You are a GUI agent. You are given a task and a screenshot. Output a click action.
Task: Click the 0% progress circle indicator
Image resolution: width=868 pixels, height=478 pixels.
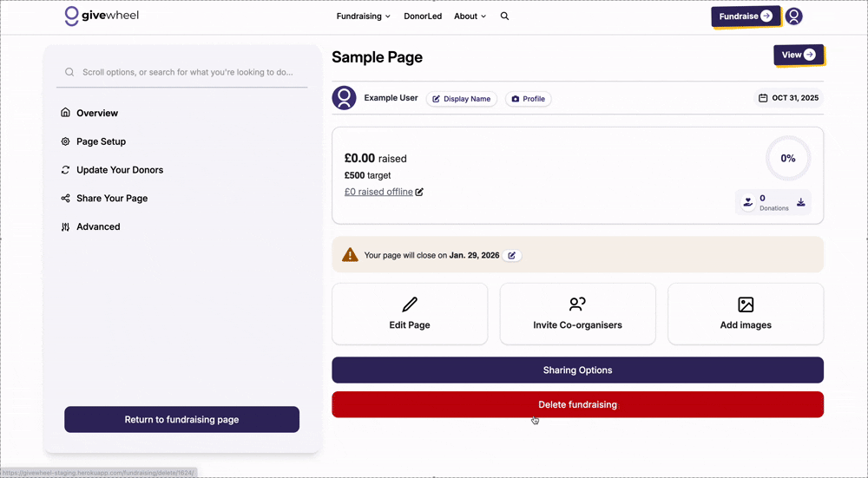(x=788, y=159)
